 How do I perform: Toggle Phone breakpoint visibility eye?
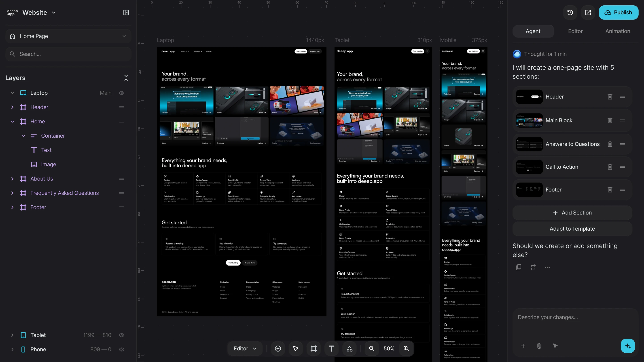click(x=121, y=349)
